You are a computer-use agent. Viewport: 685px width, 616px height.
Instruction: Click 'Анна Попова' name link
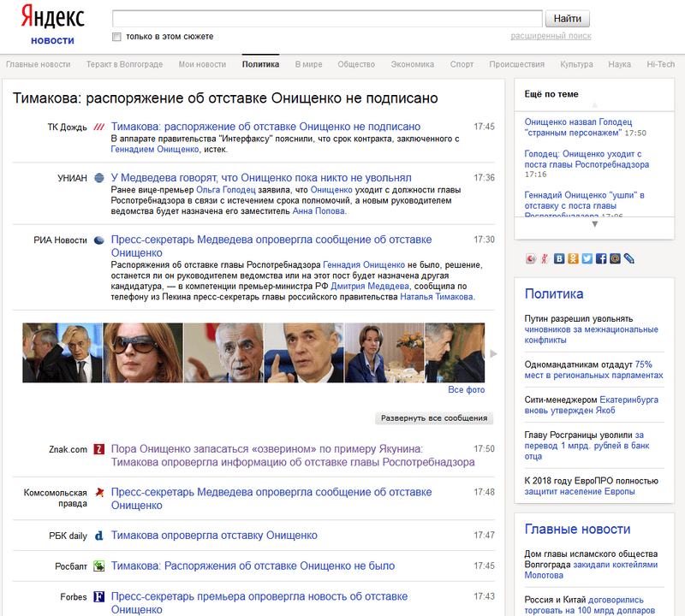319,211
